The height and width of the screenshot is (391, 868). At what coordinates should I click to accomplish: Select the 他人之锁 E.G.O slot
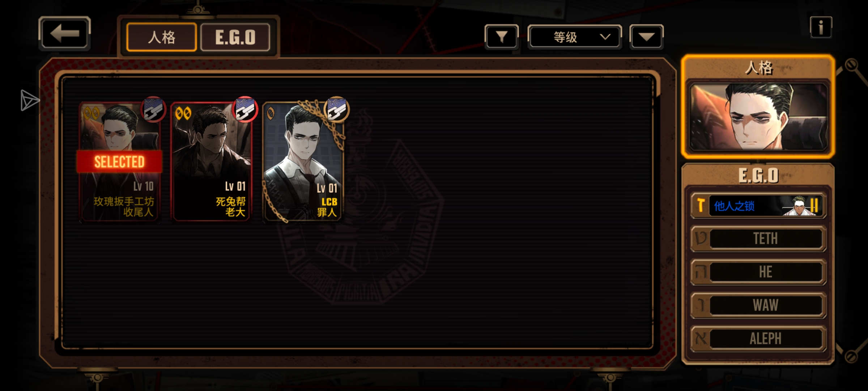(x=758, y=206)
